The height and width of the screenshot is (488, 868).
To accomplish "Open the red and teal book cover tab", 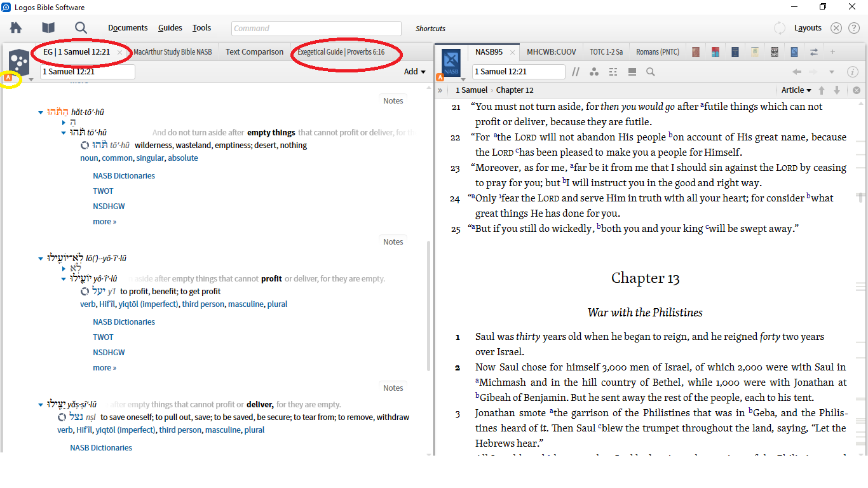I will pos(716,52).
